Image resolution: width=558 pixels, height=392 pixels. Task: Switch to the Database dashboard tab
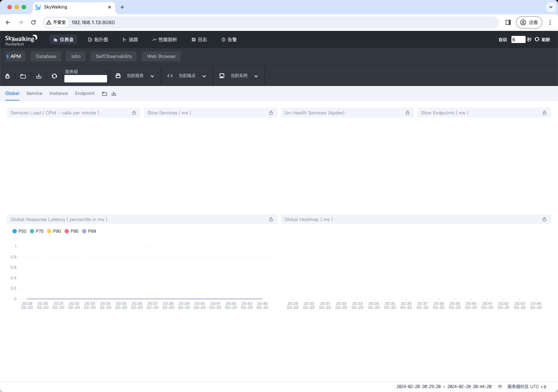coord(46,56)
